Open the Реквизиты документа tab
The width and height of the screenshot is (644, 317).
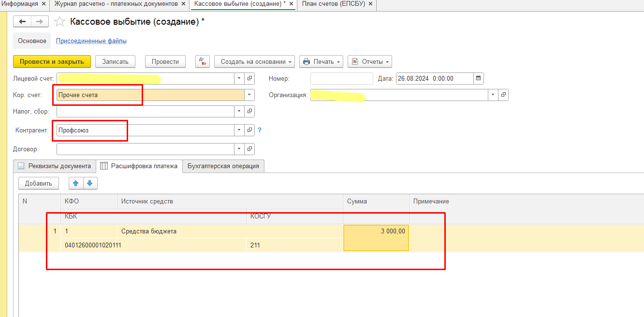(54, 166)
